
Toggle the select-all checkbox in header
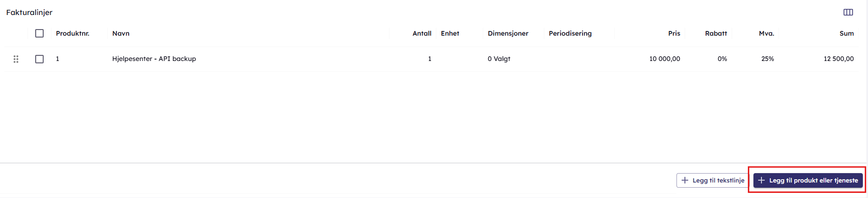click(39, 33)
